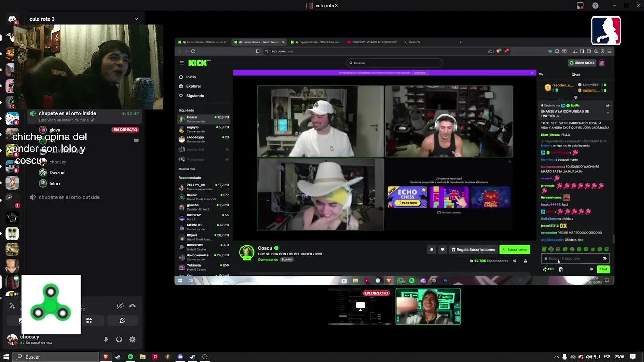Click the EN DIRECTO badge next to giova

click(x=125, y=130)
